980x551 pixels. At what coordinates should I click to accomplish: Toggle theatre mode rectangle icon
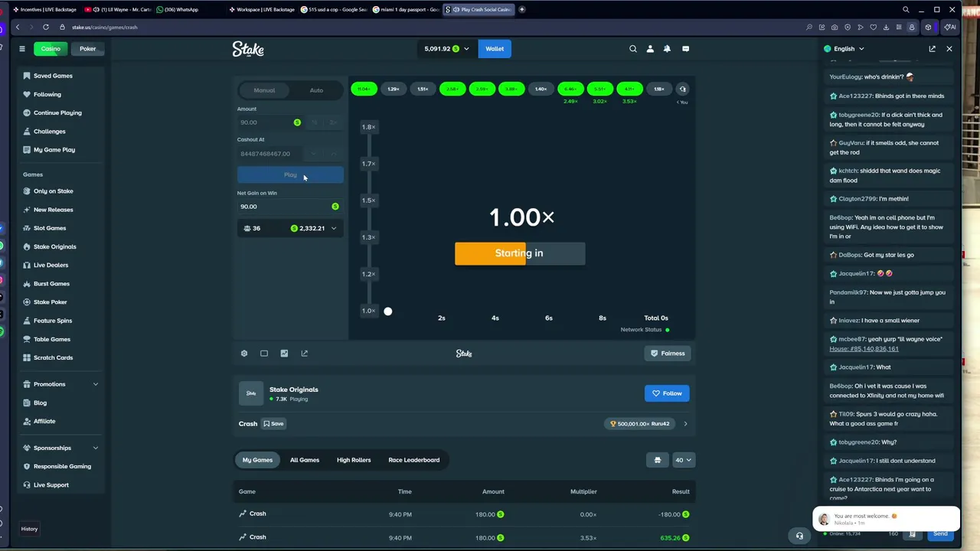tap(264, 354)
